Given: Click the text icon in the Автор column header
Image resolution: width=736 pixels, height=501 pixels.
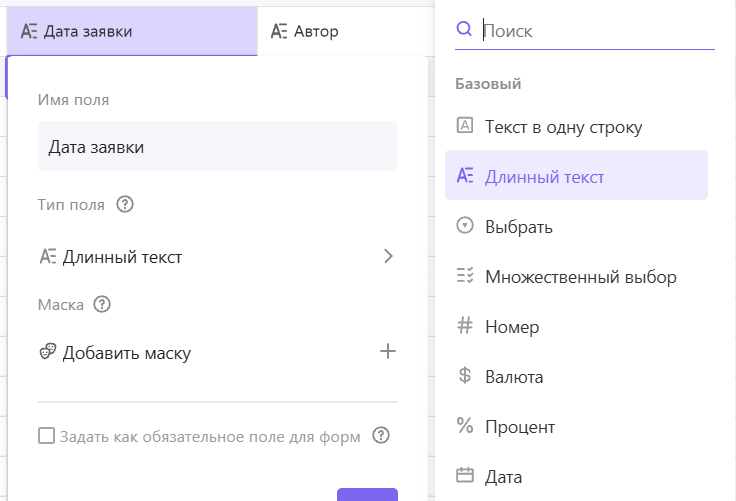Looking at the screenshot, I should point(279,31).
